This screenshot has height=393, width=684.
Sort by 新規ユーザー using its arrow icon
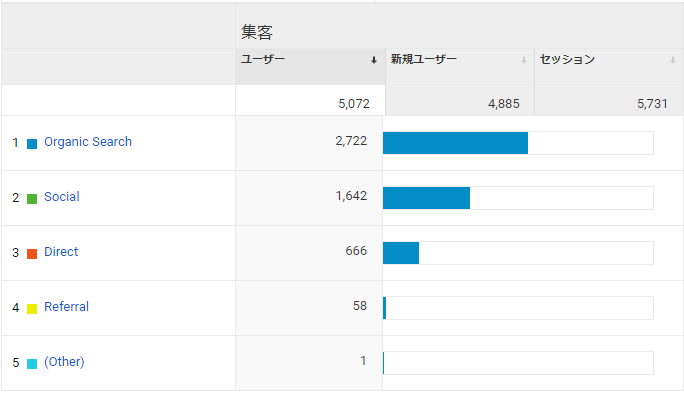523,60
